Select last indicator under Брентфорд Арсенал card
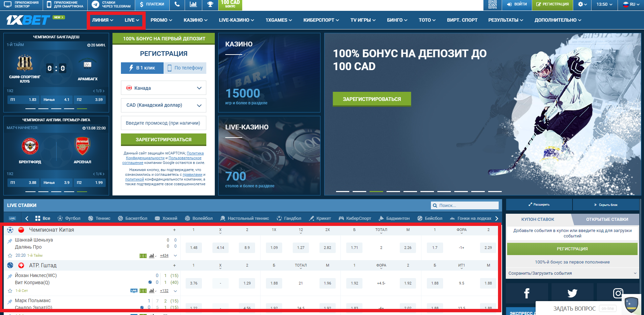 coord(82,191)
